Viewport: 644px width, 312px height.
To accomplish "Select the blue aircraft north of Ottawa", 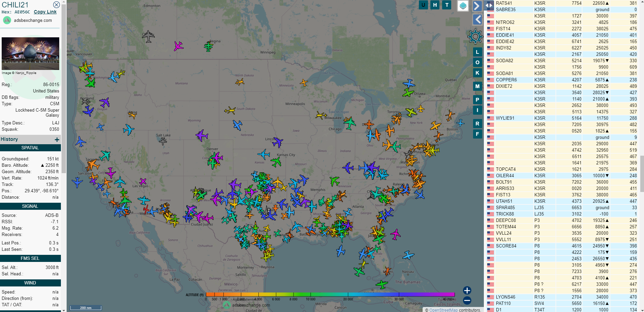I will click(409, 83).
